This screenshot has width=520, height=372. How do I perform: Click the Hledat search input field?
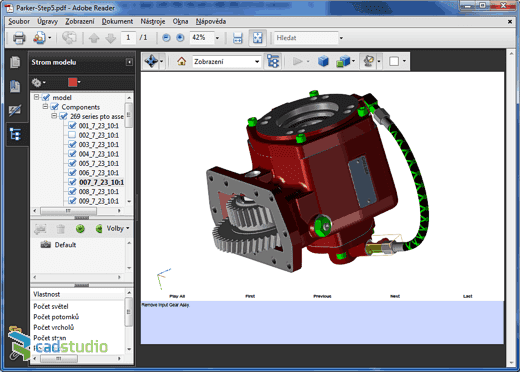click(306, 38)
